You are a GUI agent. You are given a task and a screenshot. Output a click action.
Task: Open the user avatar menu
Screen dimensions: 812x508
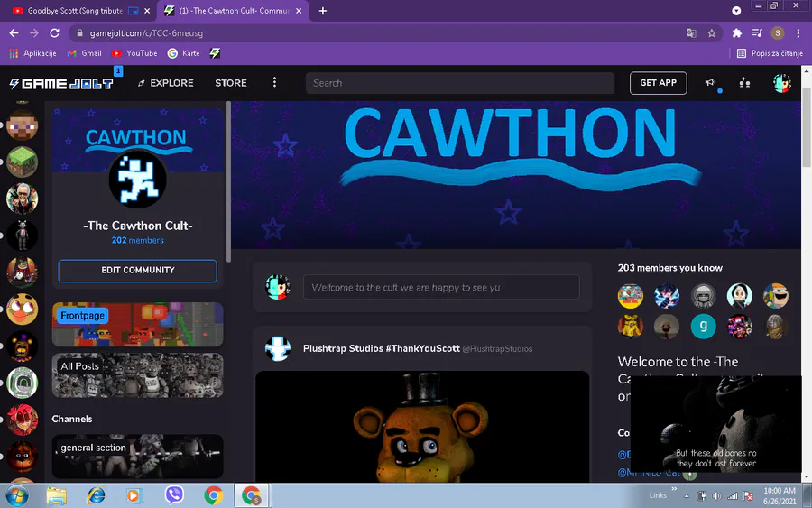point(781,83)
